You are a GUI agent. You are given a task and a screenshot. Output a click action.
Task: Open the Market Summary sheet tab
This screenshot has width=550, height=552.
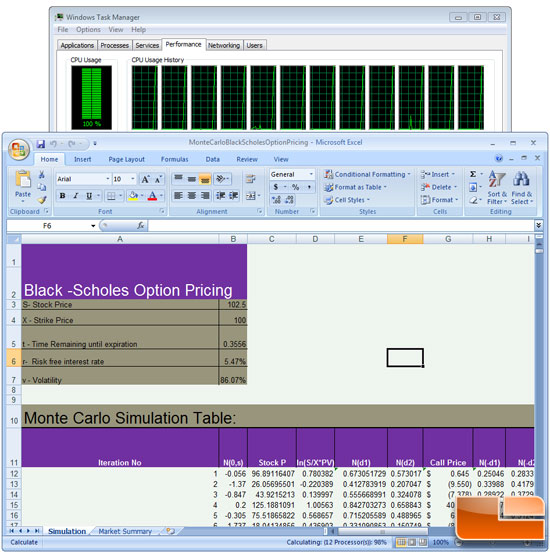[125, 531]
